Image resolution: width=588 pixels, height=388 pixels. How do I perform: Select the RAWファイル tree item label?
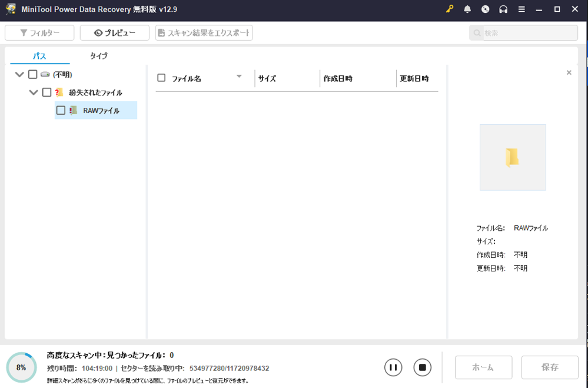click(101, 111)
